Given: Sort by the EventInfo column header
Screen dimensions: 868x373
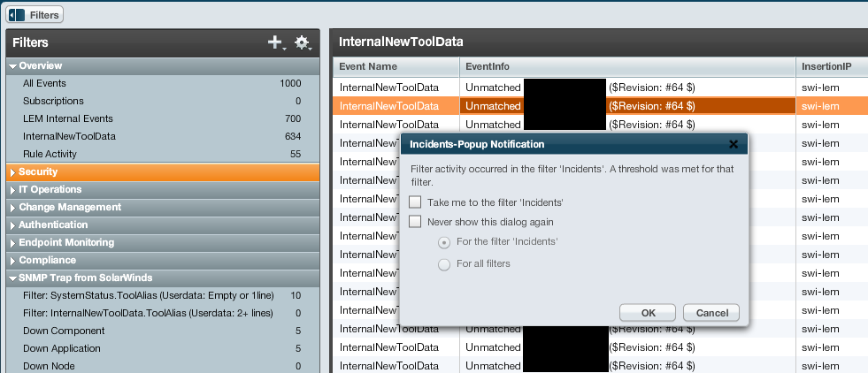Looking at the screenshot, I should [x=627, y=67].
